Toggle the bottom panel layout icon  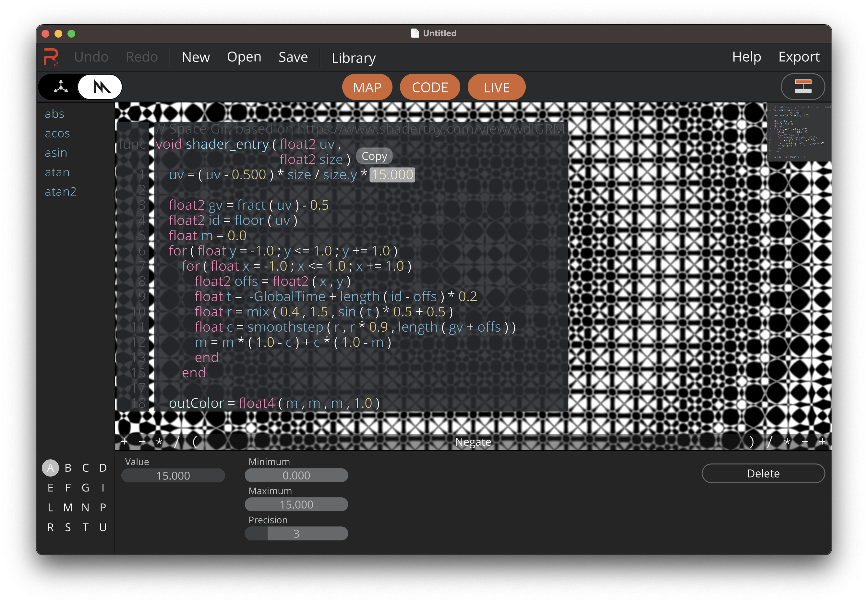point(802,87)
